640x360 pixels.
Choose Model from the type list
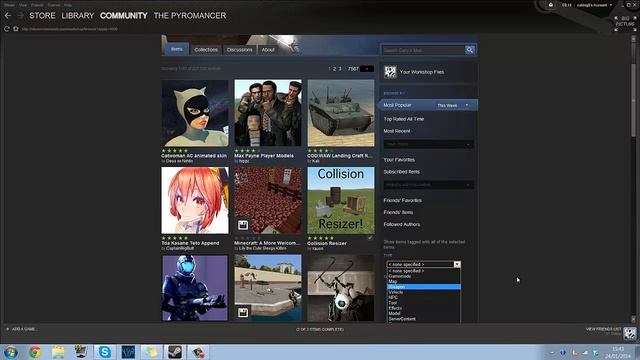coord(424,313)
